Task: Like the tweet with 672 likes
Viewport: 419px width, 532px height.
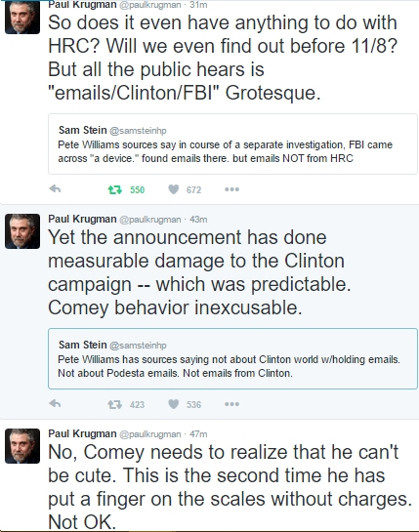Action: [173, 189]
